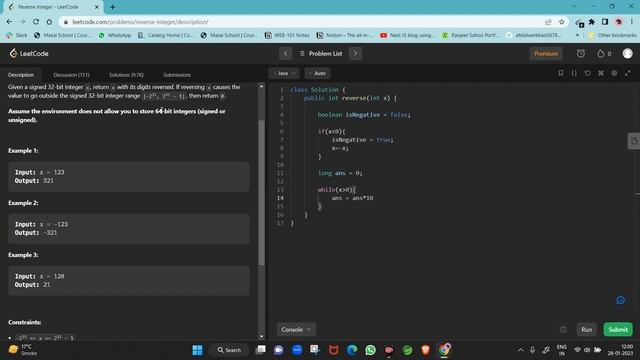640x360 pixels.
Task: Open a new browser tab
Action: point(113,7)
